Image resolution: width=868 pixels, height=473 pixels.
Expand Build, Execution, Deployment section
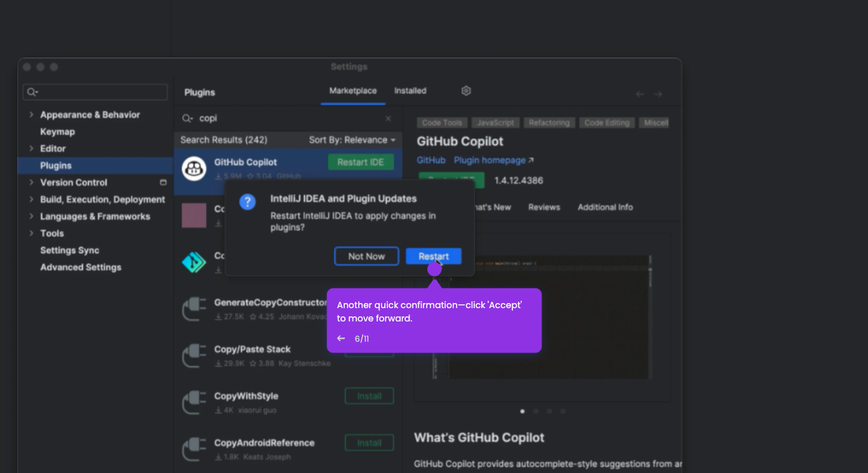tap(31, 200)
